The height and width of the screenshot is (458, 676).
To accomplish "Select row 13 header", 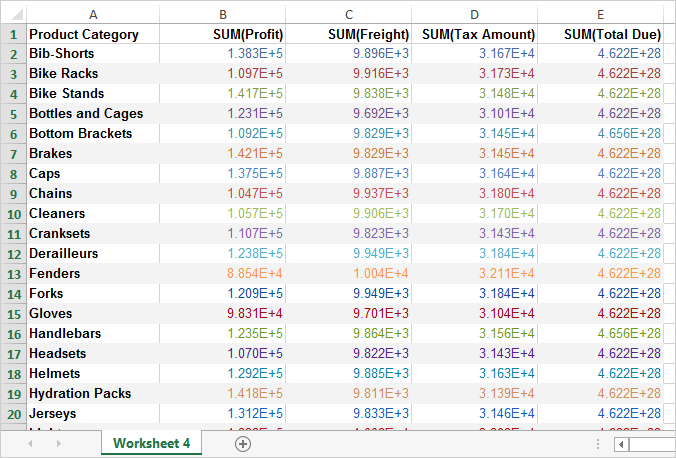I will [13, 274].
